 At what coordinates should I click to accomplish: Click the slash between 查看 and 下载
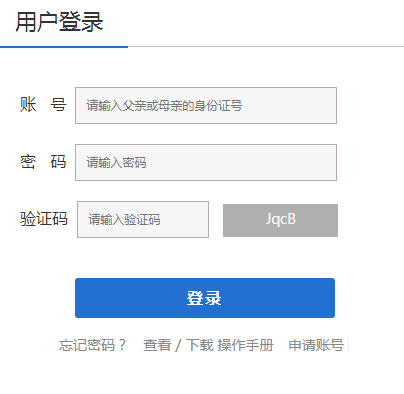(178, 345)
